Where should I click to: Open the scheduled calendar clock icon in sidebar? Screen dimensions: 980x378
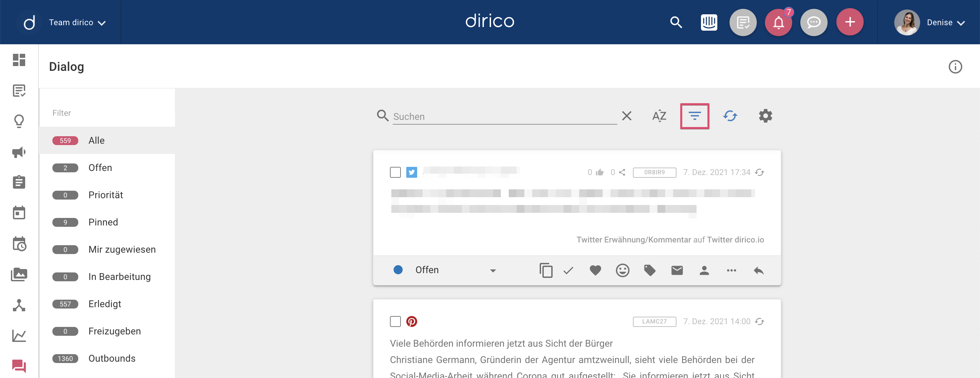[19, 243]
